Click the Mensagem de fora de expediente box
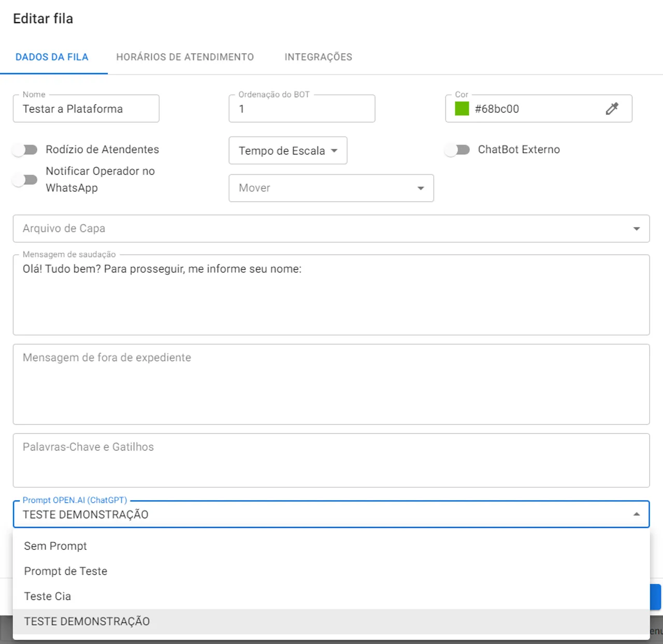Viewport: 663px width, 644px height. (x=331, y=384)
